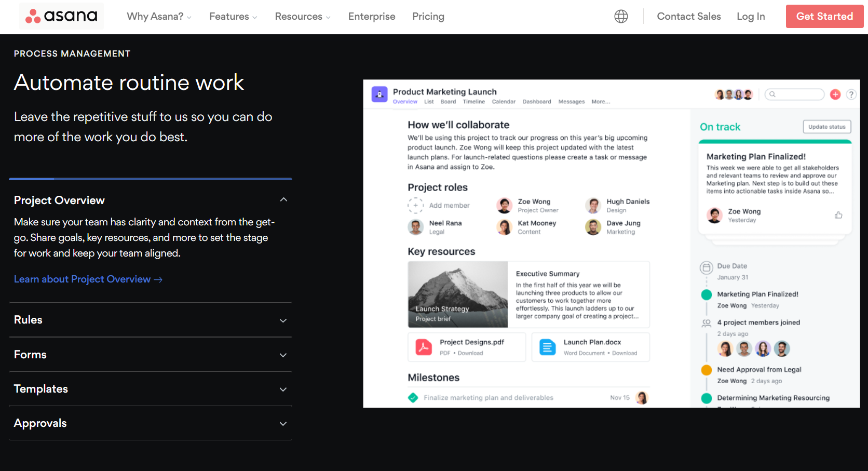This screenshot has width=868, height=471.
Task: Click the project members joined people icon
Action: pyautogui.click(x=707, y=323)
